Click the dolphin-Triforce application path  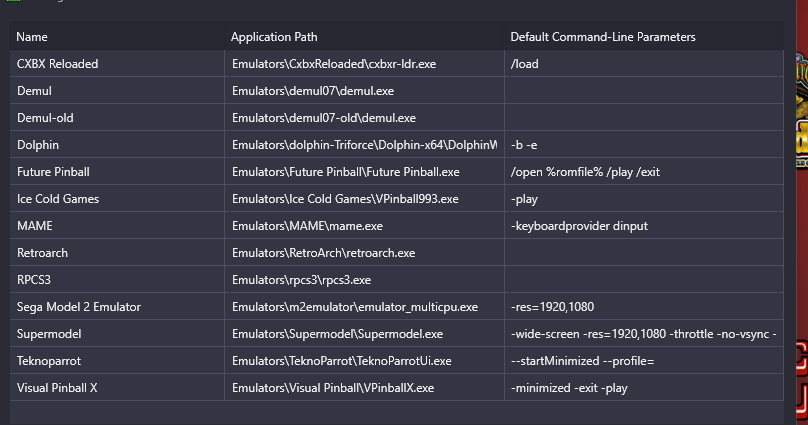tap(364, 145)
